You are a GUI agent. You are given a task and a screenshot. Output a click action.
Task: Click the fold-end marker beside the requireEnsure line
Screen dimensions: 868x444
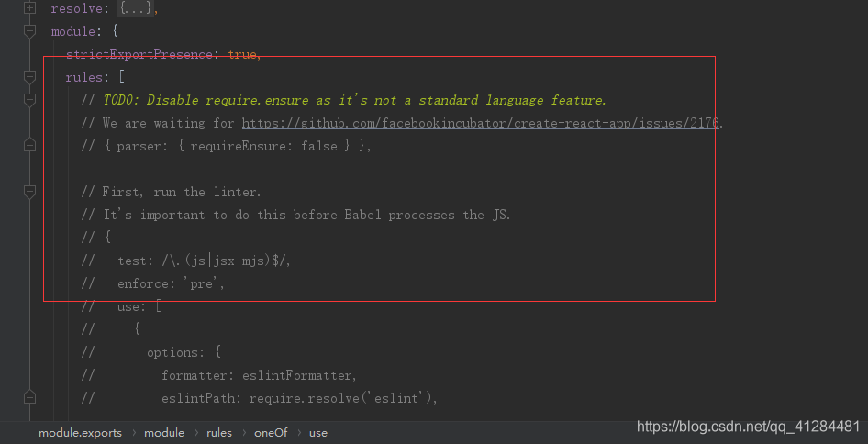tap(30, 146)
